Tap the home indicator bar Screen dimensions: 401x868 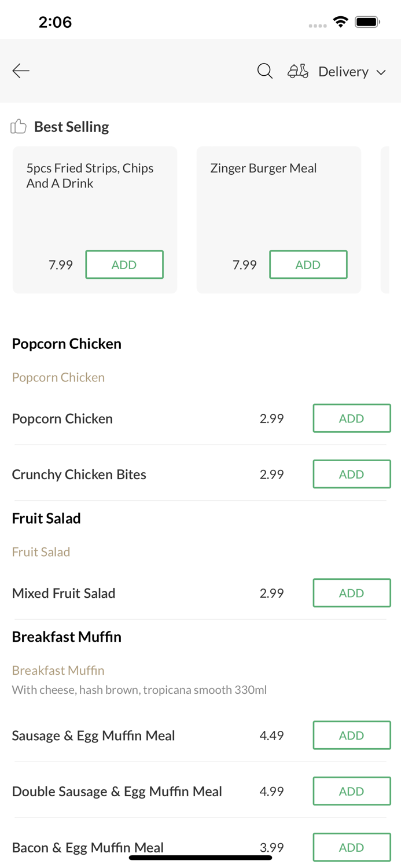tap(200, 856)
